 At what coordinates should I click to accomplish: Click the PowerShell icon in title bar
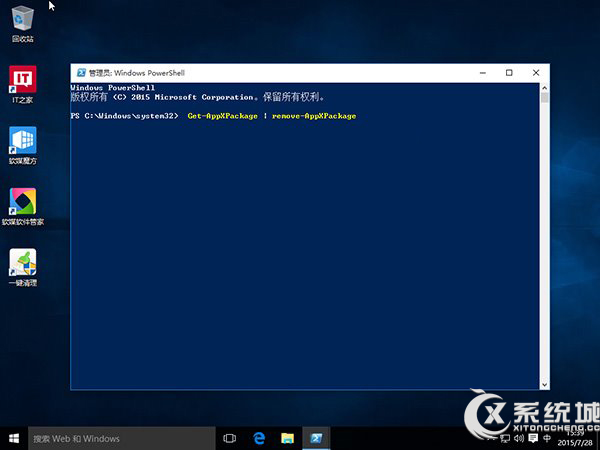pyautogui.click(x=81, y=73)
